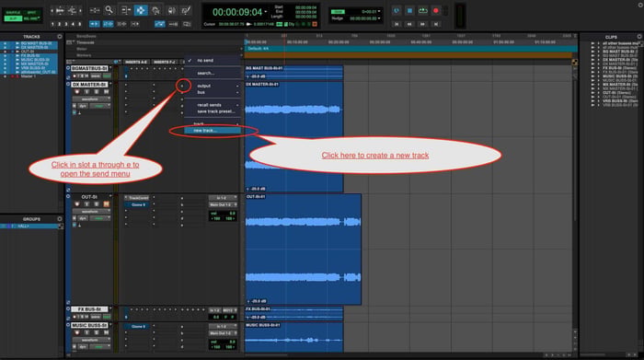
Task: Open the Clips list popup menu
Action: [x=640, y=37]
